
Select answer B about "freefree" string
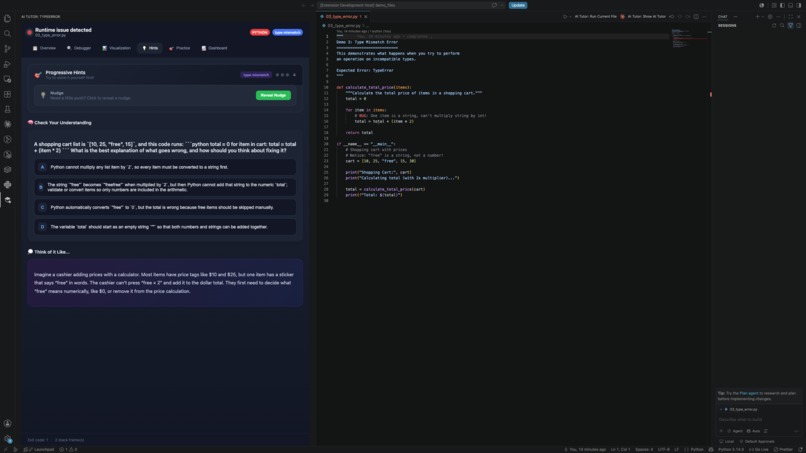165,187
